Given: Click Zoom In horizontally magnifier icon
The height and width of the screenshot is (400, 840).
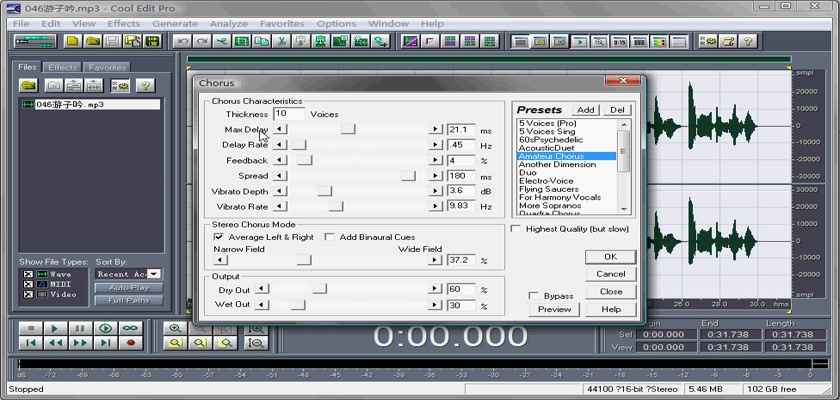Looking at the screenshot, I should [175, 328].
